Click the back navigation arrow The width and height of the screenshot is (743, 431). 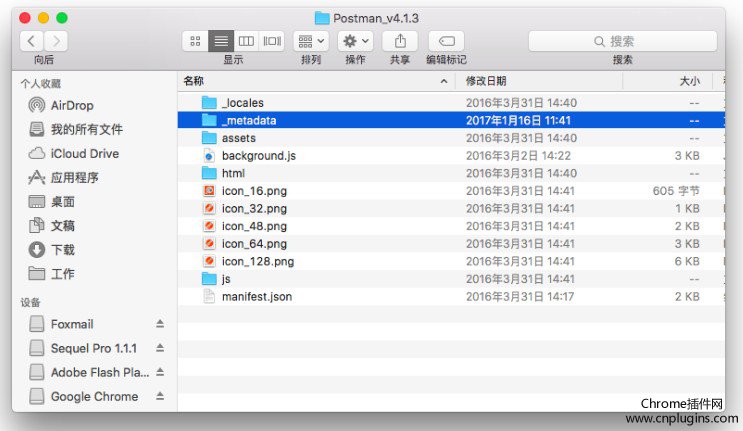32,41
